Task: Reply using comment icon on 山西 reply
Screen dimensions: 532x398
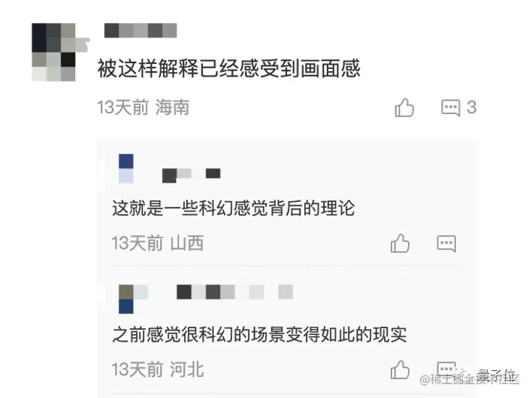Action: tap(446, 244)
